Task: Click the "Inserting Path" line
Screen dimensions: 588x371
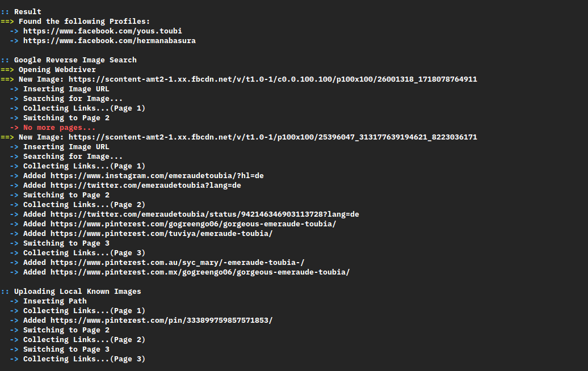Action: 54,301
